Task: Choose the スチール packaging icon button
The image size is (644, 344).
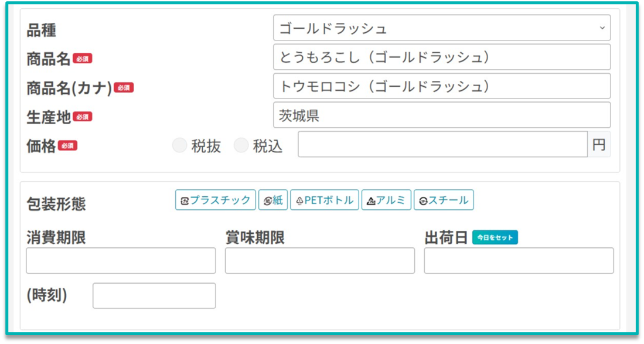Action: click(443, 200)
